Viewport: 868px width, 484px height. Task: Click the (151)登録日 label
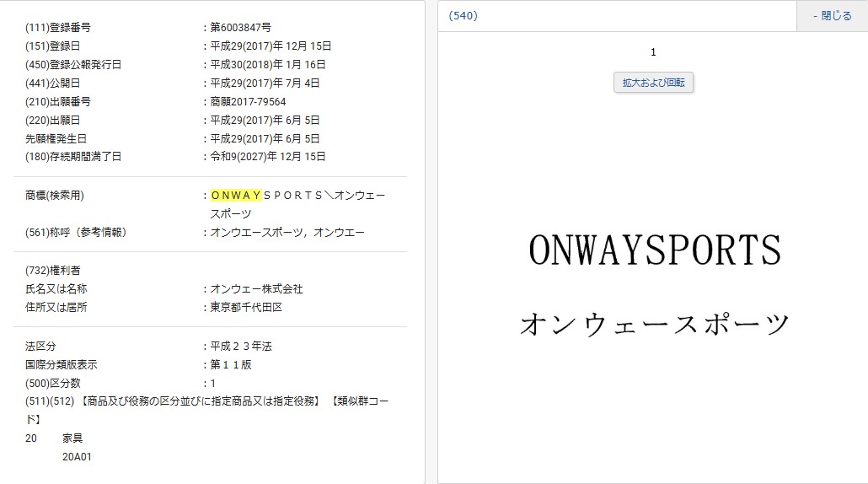pos(52,46)
